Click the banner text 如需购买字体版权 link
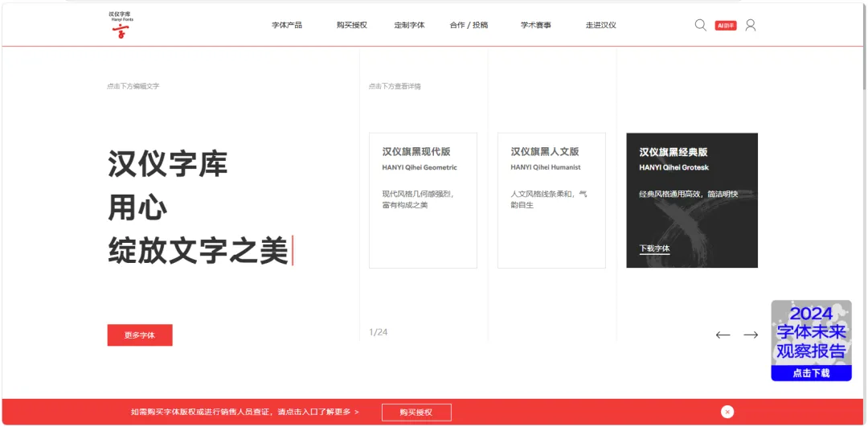This screenshot has width=868, height=427. pos(245,412)
